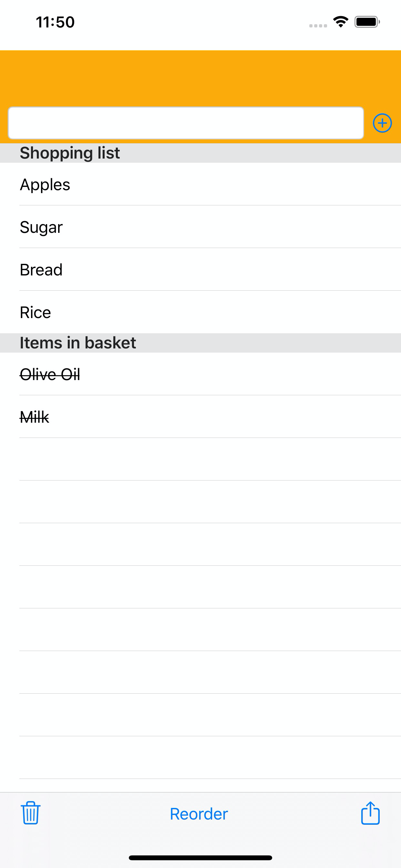
Task: Mark Sugar as in basket
Action: click(200, 227)
